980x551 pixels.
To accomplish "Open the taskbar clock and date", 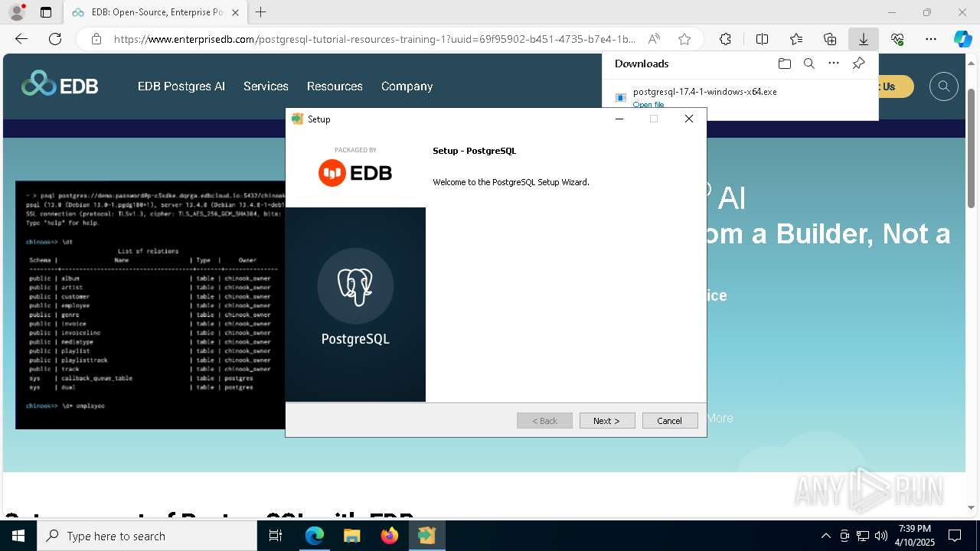I will 915,536.
